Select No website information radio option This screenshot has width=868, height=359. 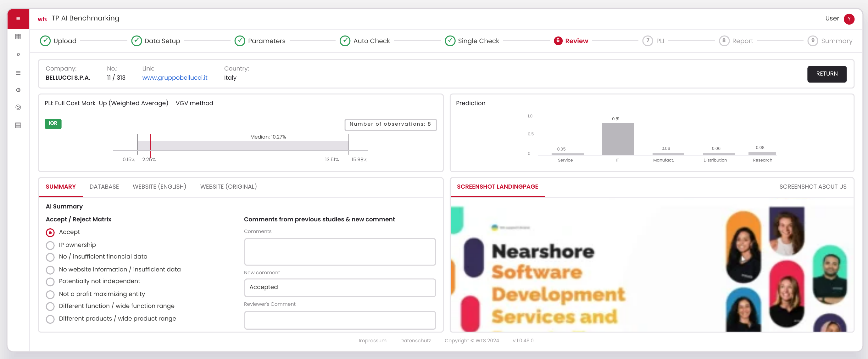(50, 270)
